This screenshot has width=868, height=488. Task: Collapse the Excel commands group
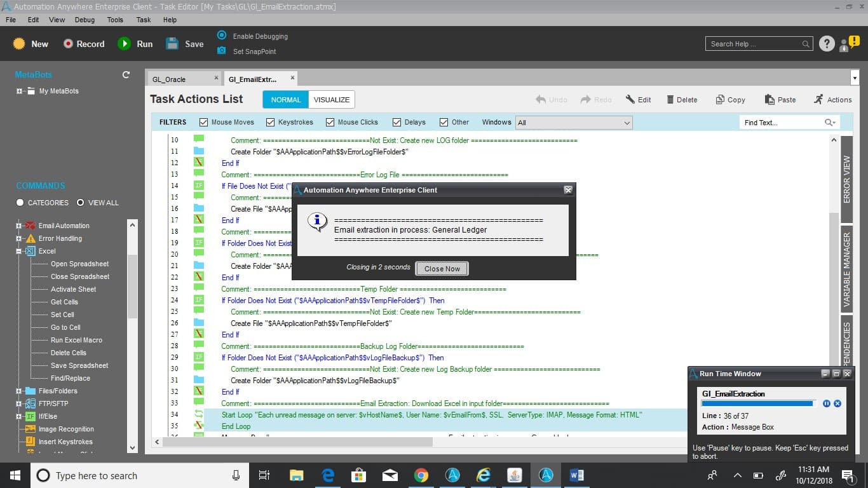19,251
